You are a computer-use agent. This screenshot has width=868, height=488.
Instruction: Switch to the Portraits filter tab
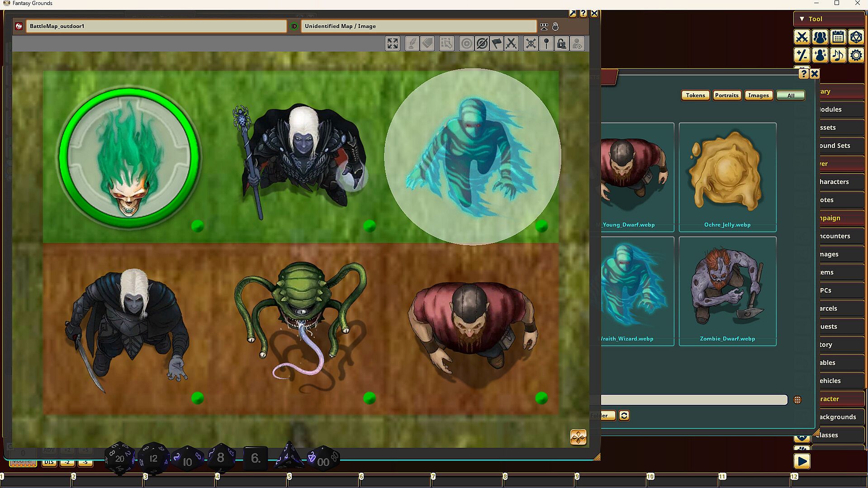point(726,95)
